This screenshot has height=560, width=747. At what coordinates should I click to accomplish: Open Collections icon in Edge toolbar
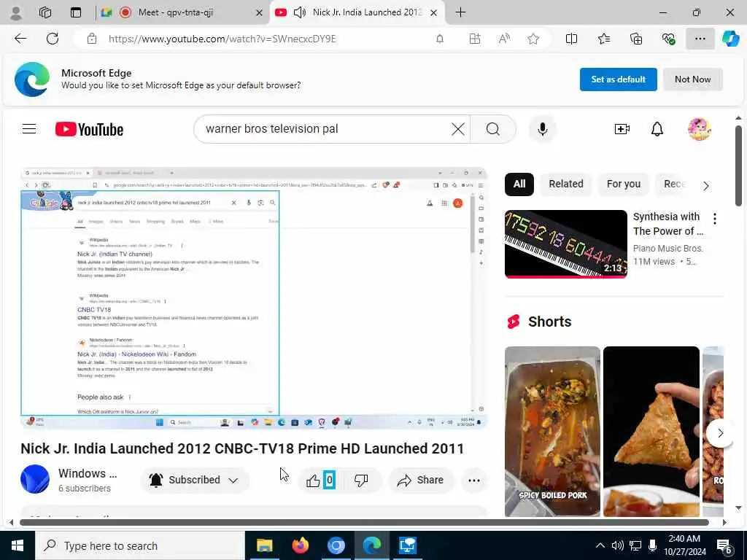tap(636, 39)
